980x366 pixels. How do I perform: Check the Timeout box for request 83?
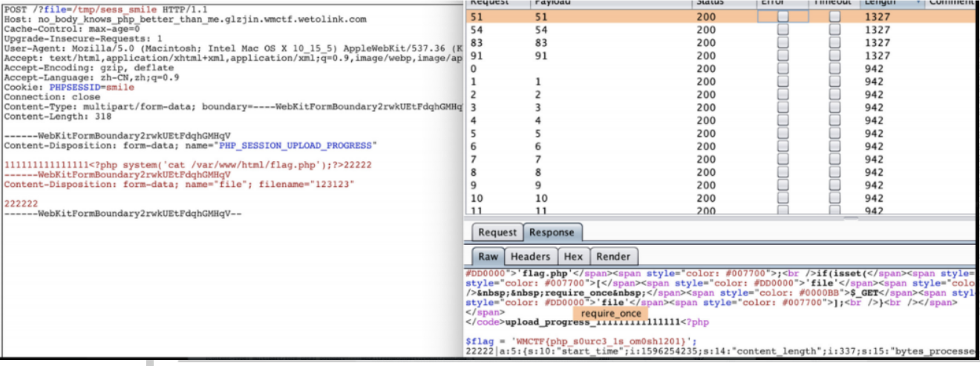tap(834, 42)
